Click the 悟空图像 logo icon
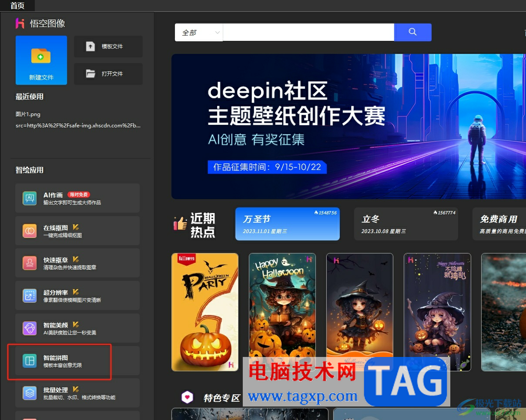The image size is (526, 420). tap(20, 23)
